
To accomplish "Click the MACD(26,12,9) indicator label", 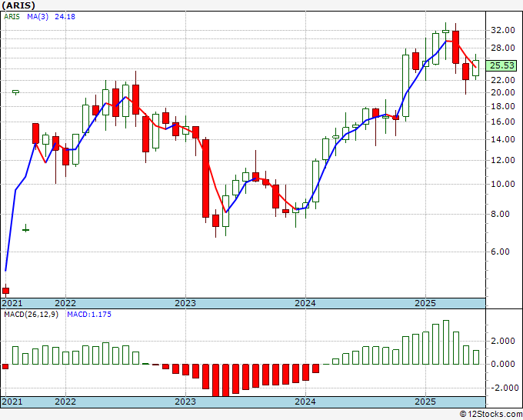I will 31,315.
